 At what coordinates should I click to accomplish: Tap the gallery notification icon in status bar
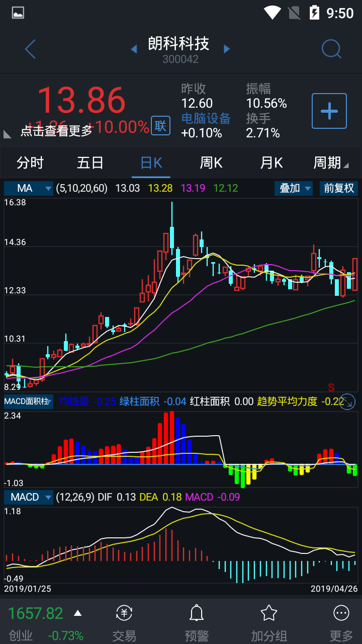pyautogui.click(x=18, y=13)
